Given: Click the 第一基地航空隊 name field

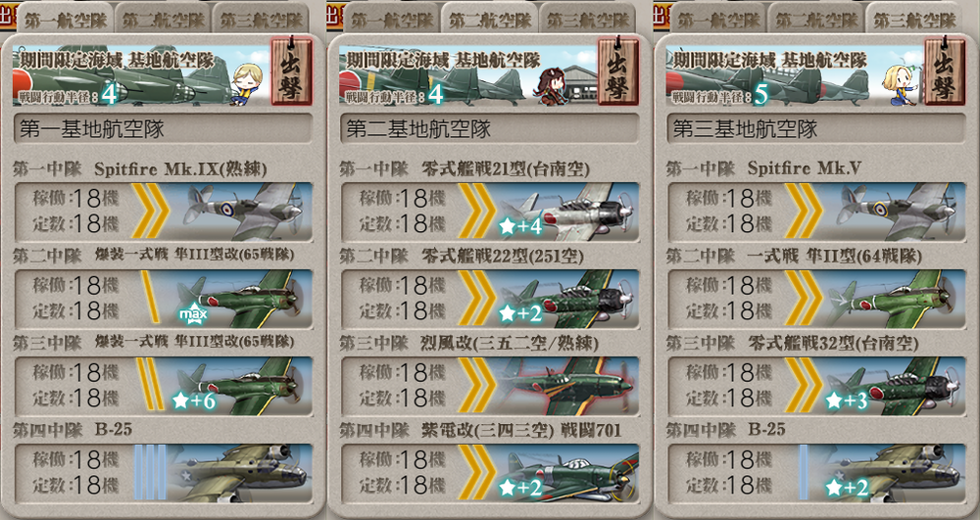Looking at the screenshot, I should coord(163,129).
